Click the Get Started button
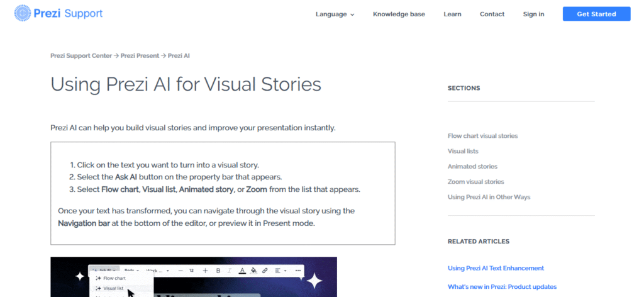 tap(596, 14)
